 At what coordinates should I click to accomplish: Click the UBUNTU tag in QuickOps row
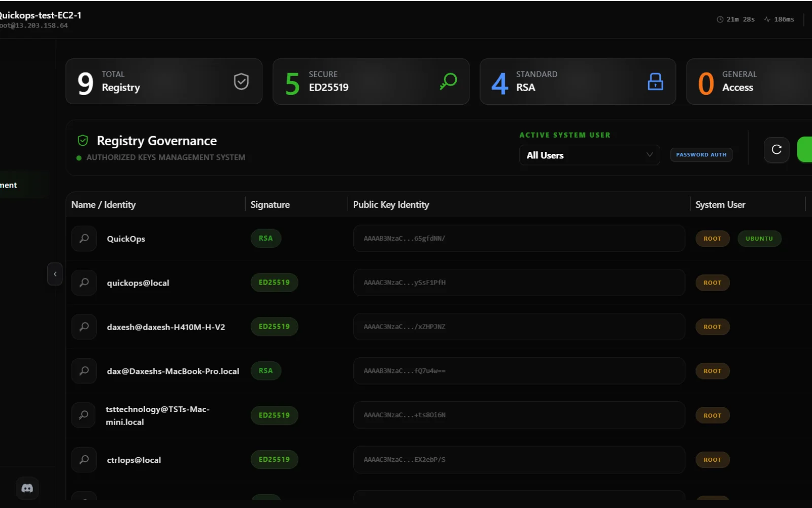759,239
